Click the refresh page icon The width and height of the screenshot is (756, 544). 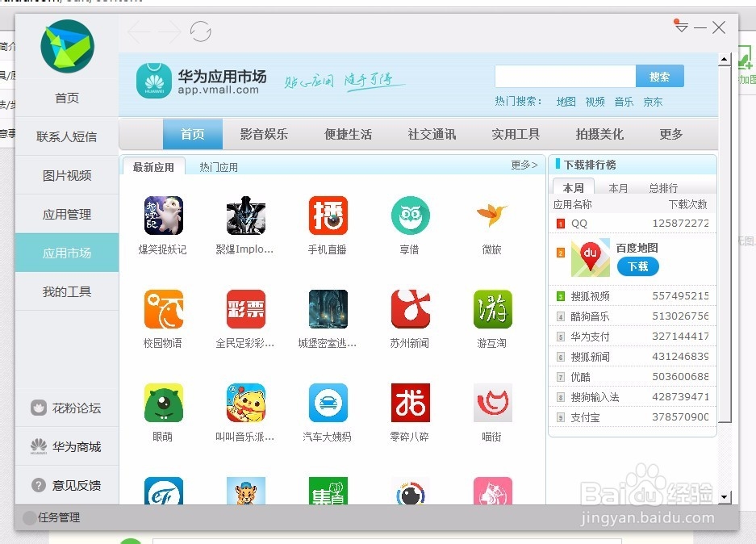[201, 31]
